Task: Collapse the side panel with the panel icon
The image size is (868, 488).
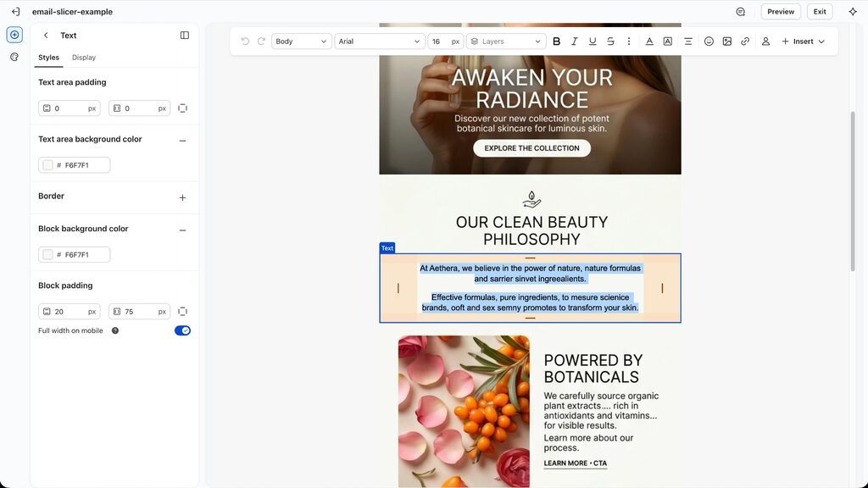Action: [185, 36]
